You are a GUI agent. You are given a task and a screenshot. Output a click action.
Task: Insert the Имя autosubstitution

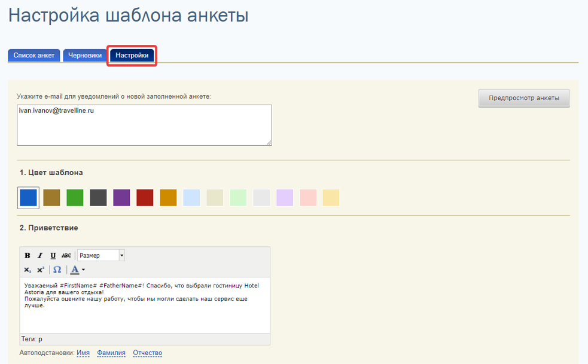point(83,353)
